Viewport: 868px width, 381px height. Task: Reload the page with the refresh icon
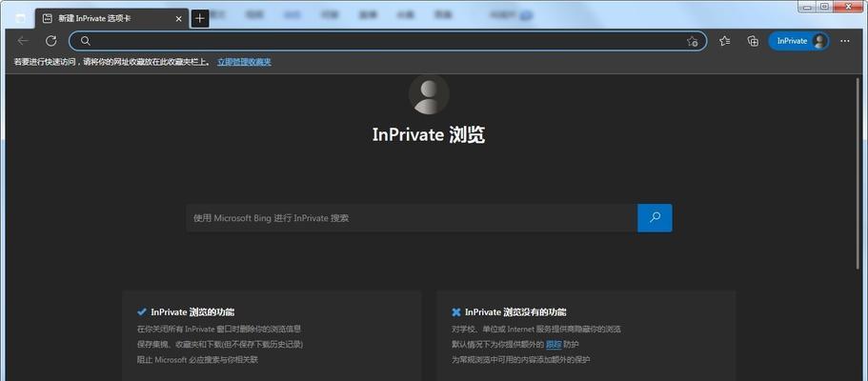coord(50,41)
